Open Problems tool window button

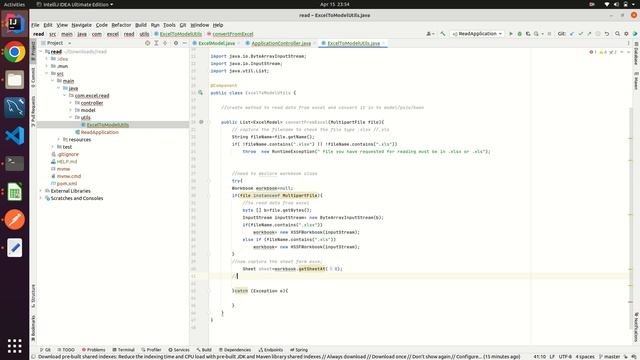click(93, 350)
